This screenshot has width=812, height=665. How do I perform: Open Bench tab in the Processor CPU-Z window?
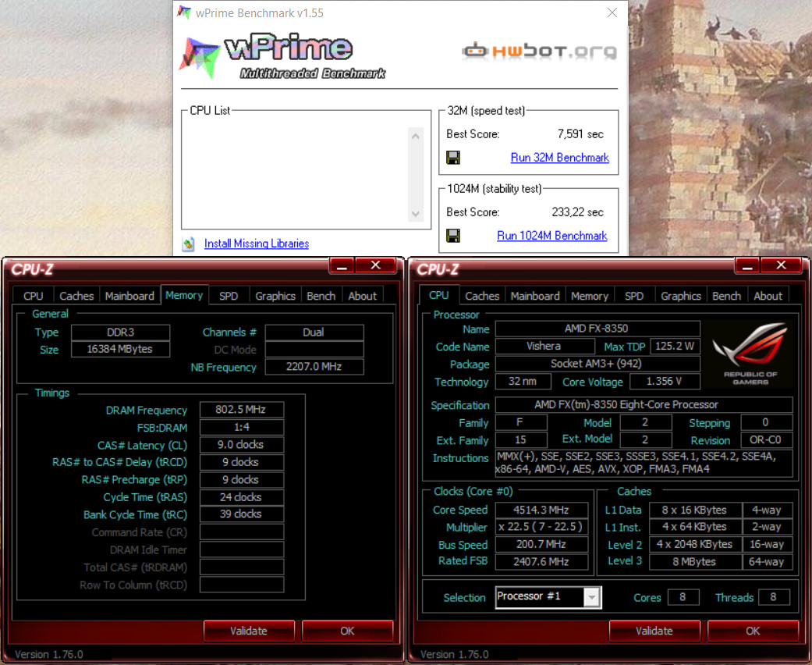click(726, 296)
